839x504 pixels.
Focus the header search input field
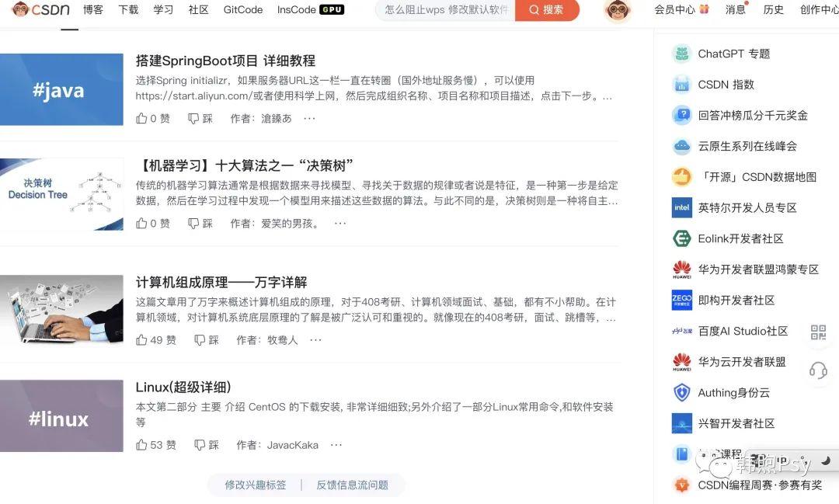point(446,9)
